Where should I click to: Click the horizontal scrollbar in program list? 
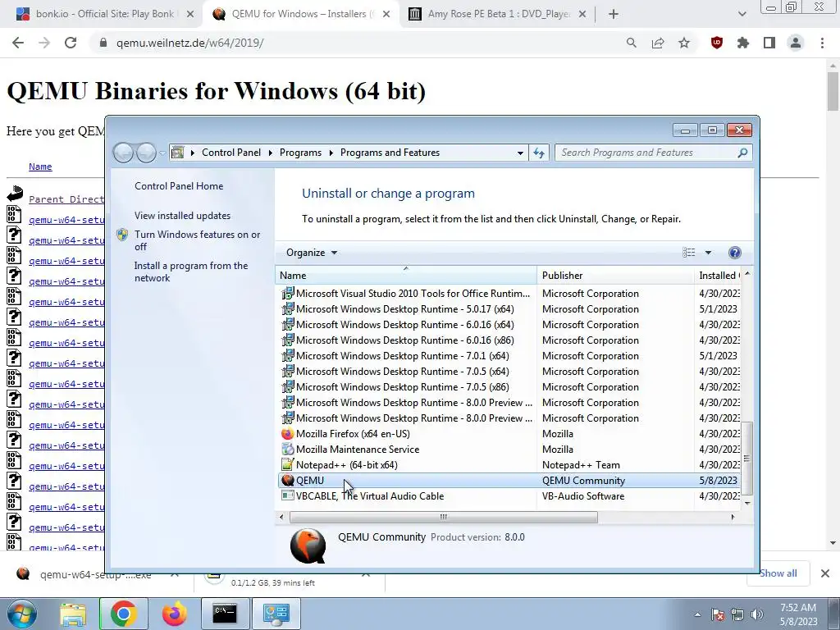click(x=444, y=517)
